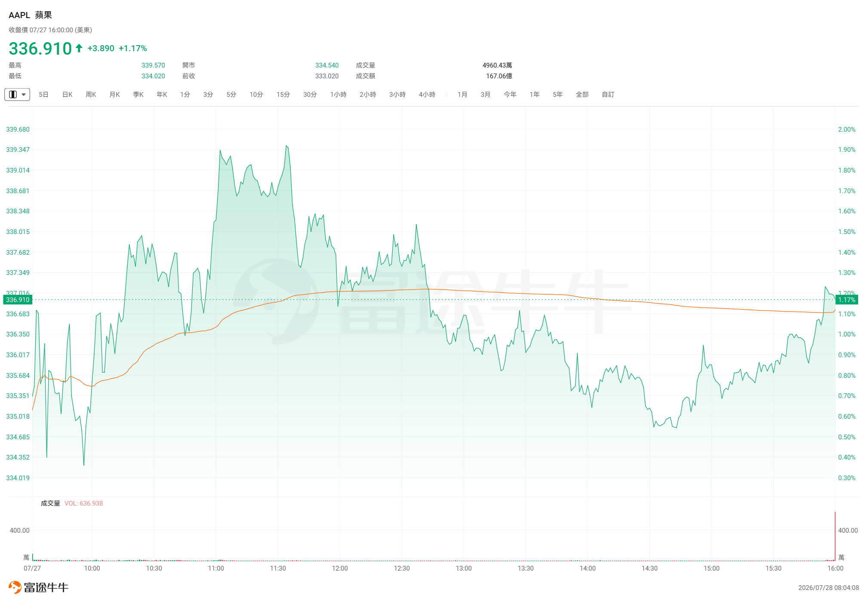Choose the 4小時 interval option
This screenshot has height=602, width=868.
(427, 94)
